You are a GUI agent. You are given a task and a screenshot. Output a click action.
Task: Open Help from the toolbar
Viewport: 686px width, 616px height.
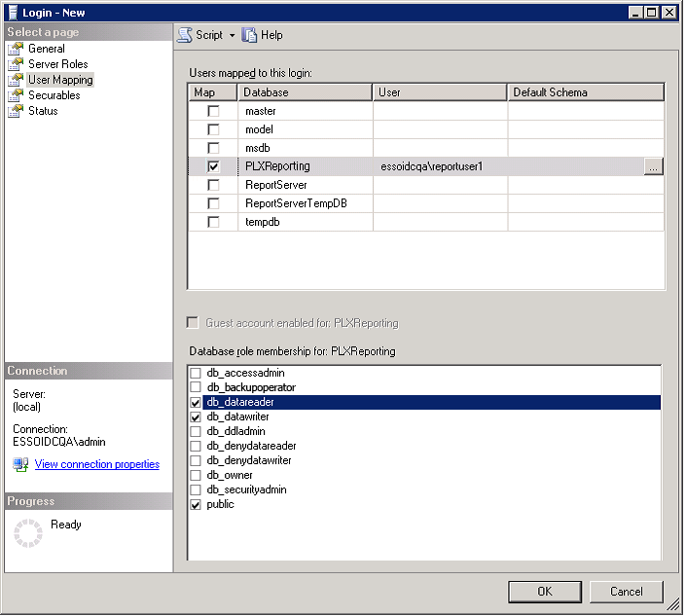[263, 35]
